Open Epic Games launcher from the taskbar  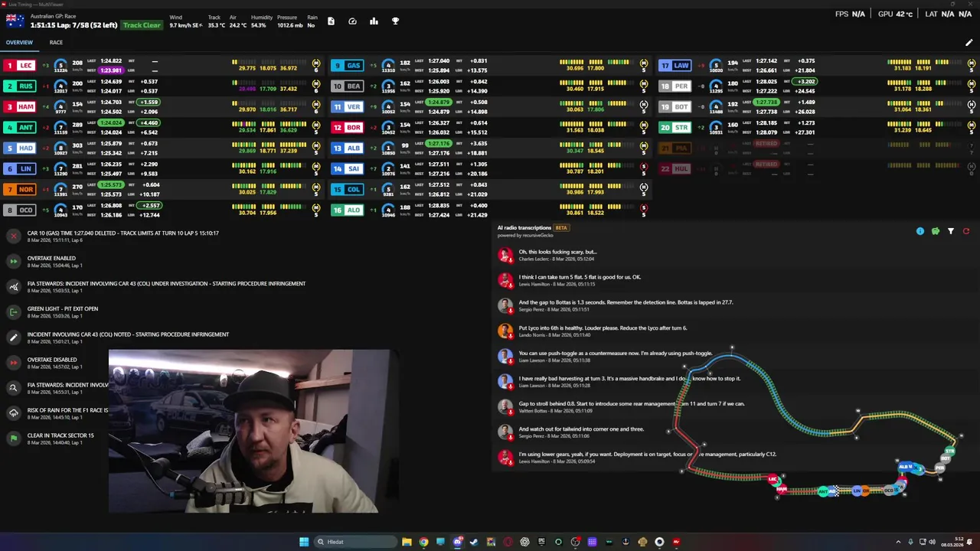click(x=541, y=542)
